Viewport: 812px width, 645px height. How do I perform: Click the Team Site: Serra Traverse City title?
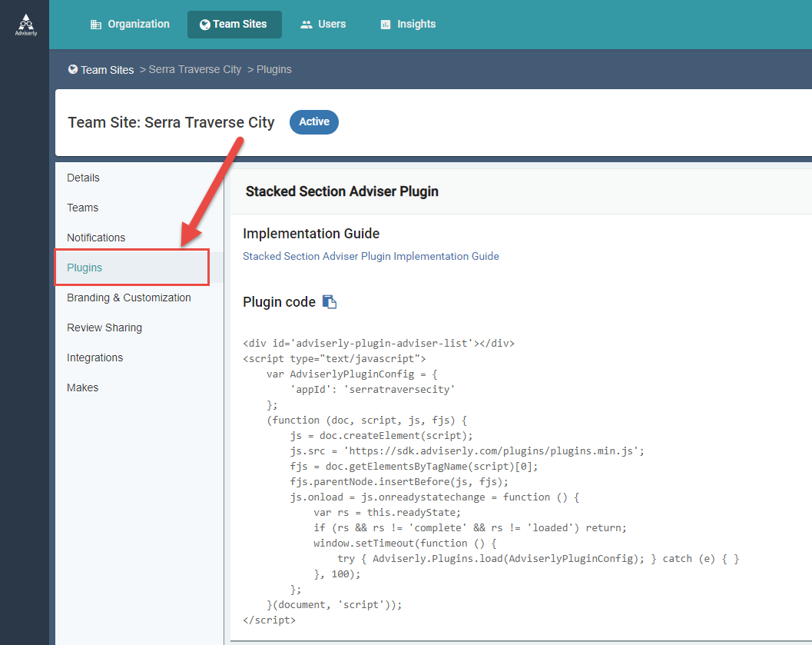pos(171,122)
